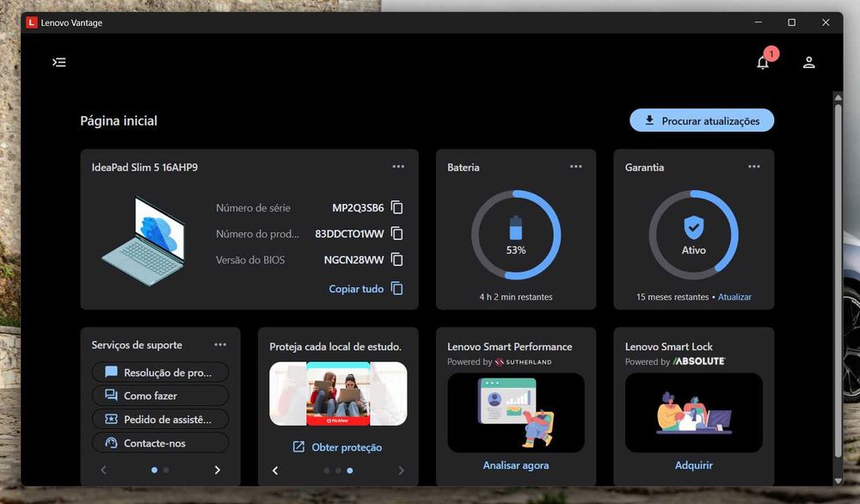
Task: Click Adquirir Smart Lock link
Action: pos(694,465)
